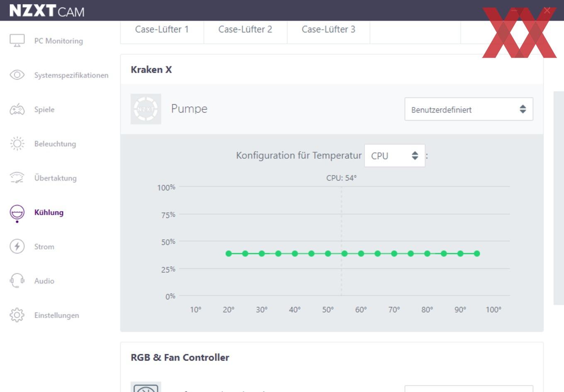Click the Kraken X section heading
Screen dimensions: 564x392
[151, 70]
